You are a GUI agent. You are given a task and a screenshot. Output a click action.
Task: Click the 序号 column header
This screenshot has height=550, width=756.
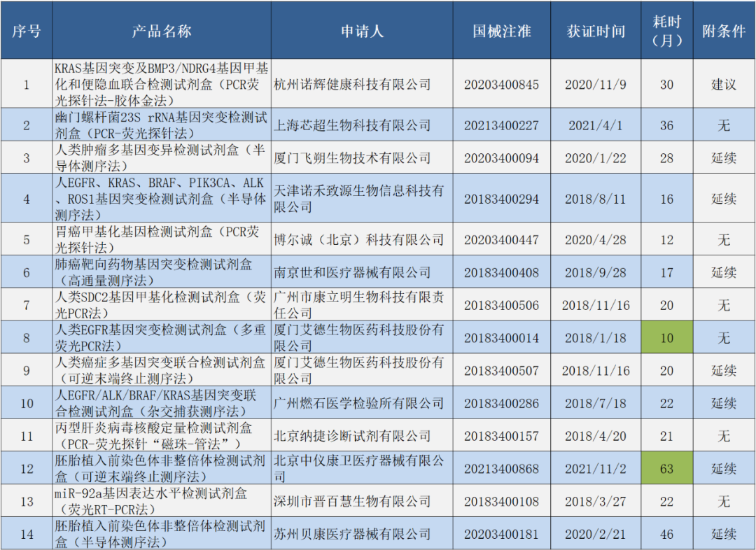(27, 31)
